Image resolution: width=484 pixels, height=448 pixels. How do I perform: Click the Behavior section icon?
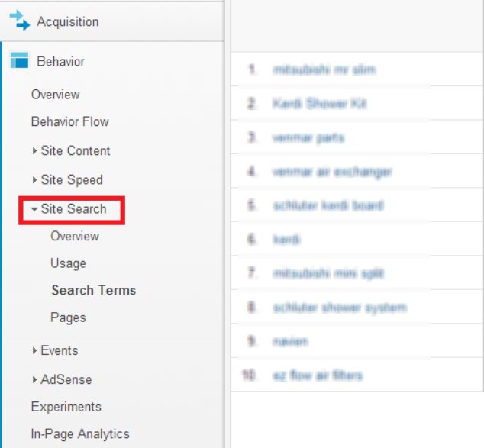click(x=19, y=60)
